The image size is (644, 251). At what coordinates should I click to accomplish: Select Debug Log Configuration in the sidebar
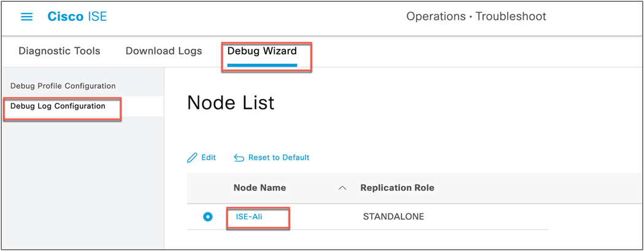tap(58, 107)
